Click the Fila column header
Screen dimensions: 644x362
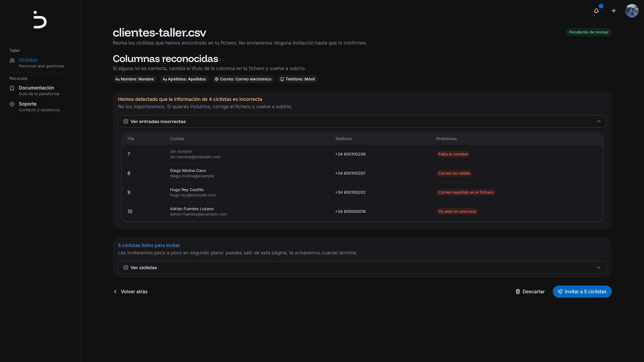click(130, 139)
